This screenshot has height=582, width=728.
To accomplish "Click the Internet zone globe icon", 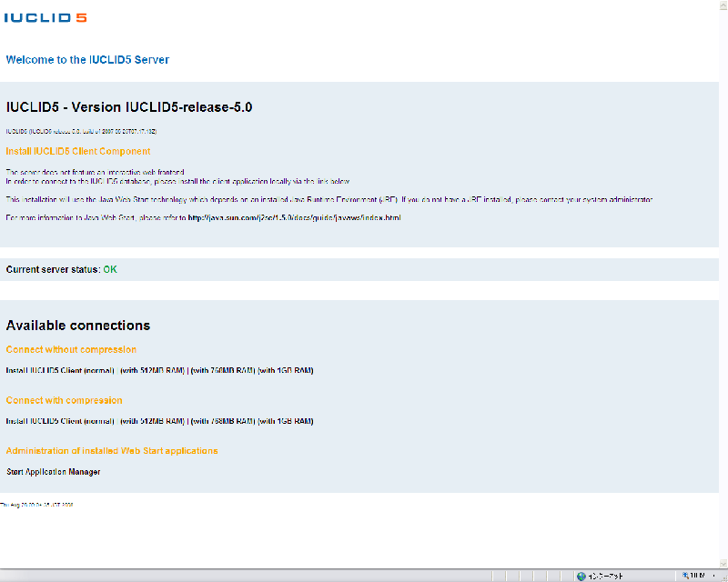I will pos(581,576).
